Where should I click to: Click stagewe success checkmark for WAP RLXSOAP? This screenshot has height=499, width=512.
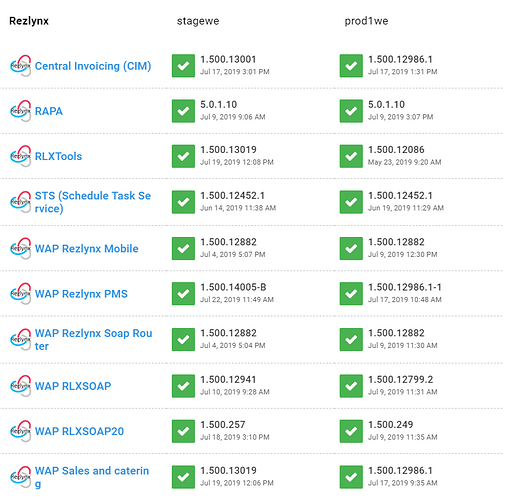[183, 386]
